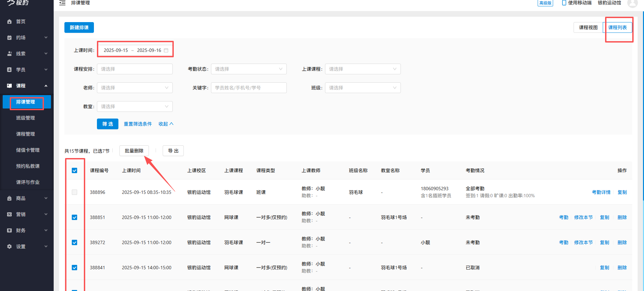
Task: Expand the 营销 sidebar menu
Action: pos(46,214)
